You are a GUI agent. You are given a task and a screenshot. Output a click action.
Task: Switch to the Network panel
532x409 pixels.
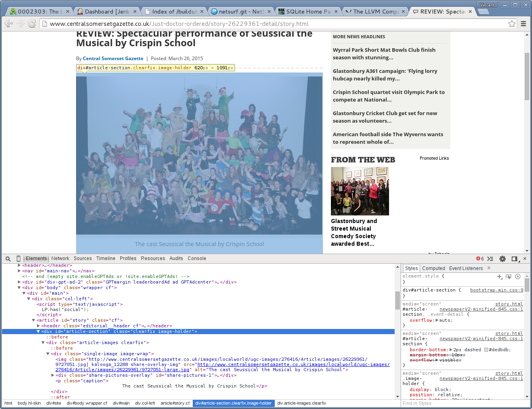click(x=60, y=258)
